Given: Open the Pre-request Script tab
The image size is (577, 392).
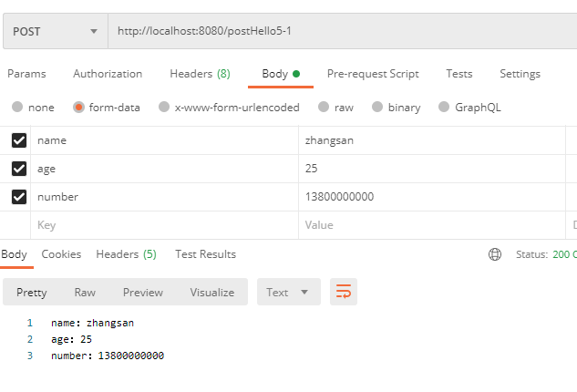Looking at the screenshot, I should click(373, 74).
